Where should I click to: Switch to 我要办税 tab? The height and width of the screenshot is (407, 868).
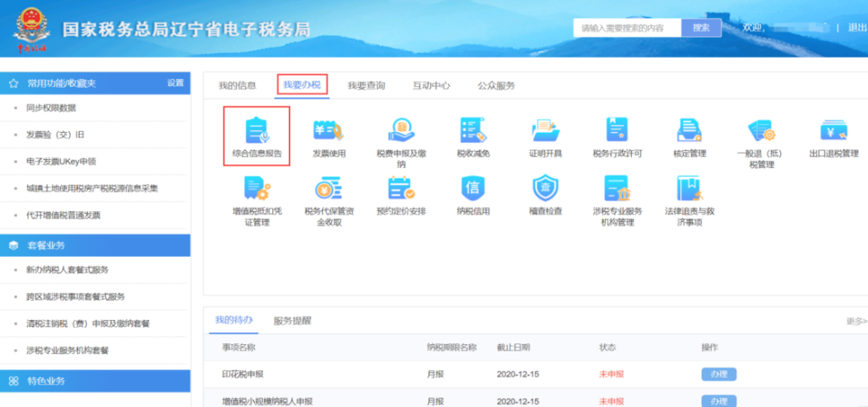pos(301,85)
